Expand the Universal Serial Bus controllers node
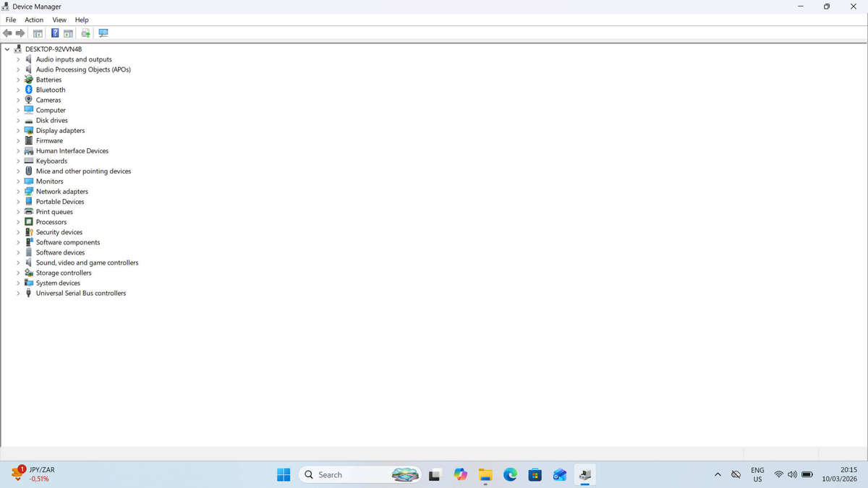This screenshot has width=868, height=488. pos(18,294)
